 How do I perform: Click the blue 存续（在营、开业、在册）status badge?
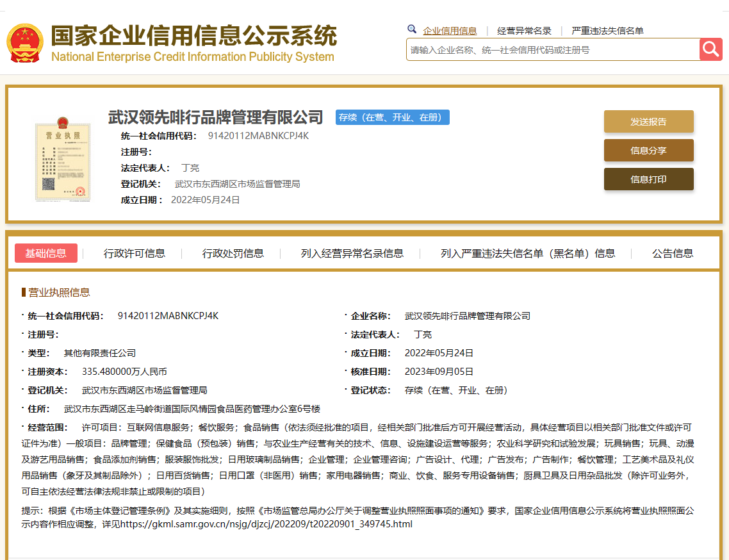tap(393, 117)
